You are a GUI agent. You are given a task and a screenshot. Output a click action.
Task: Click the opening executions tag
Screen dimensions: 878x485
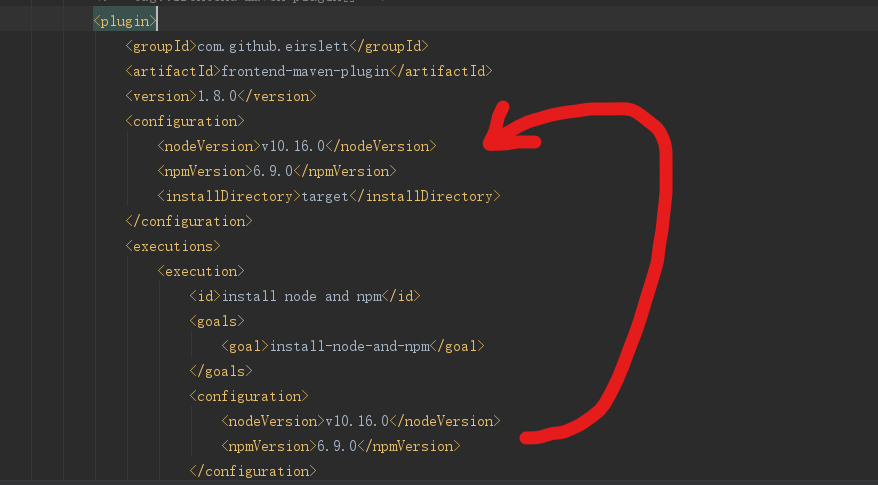173,246
